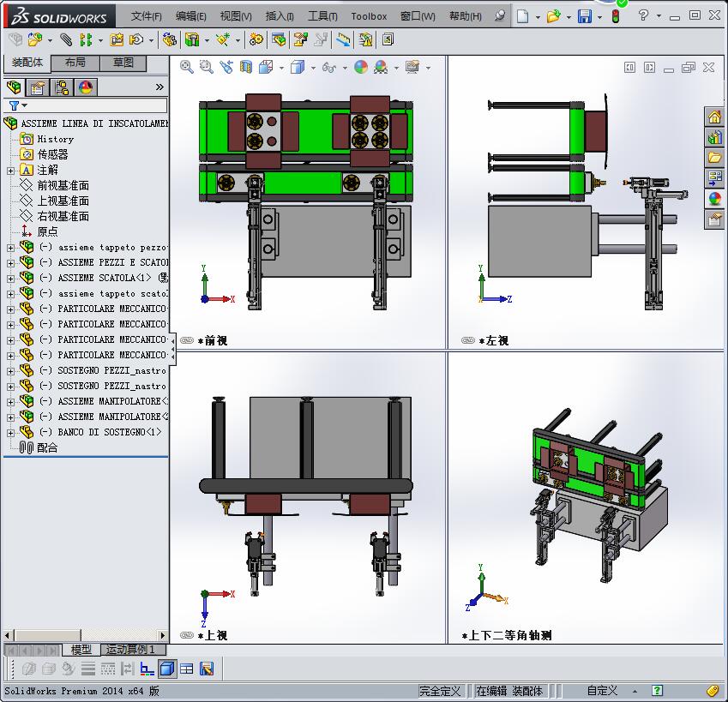Click 自定义 in the status bar
The width and height of the screenshot is (728, 702).
tap(602, 691)
